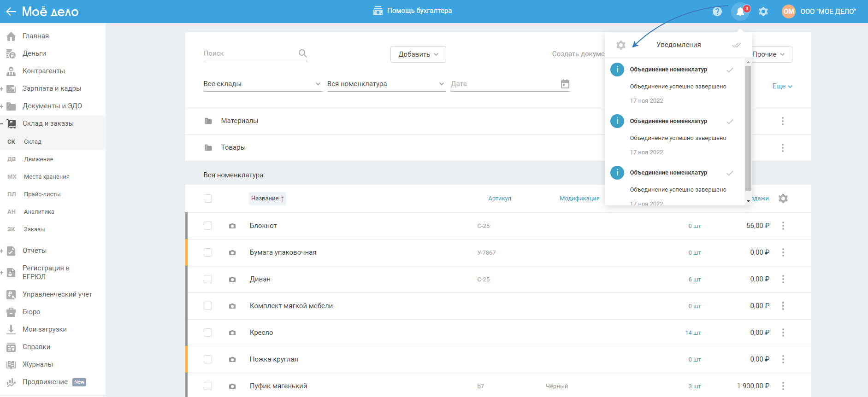868x397 pixels.
Task: Click the help question mark icon
Action: pos(717,12)
